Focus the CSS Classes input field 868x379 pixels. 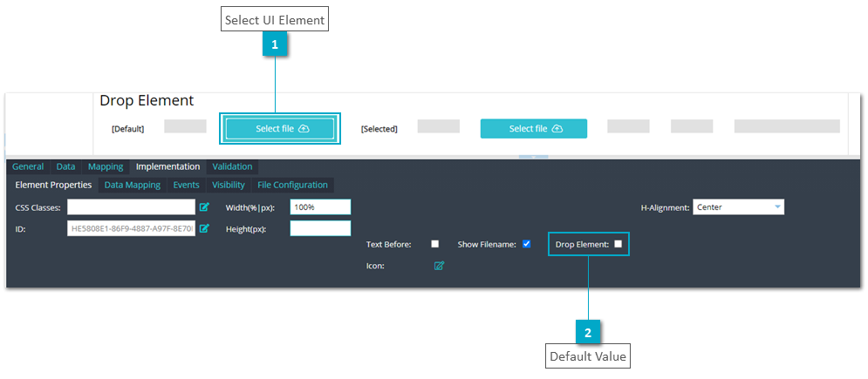(x=131, y=207)
